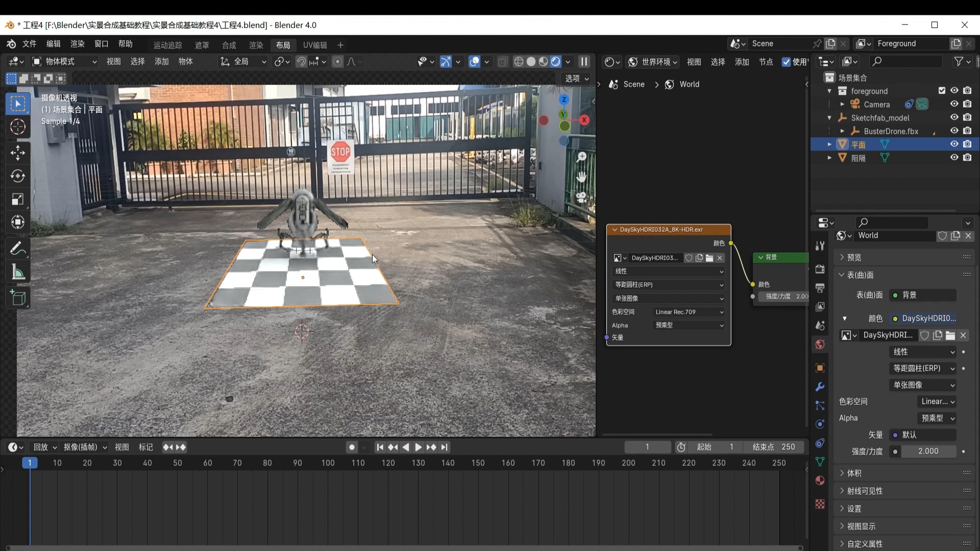
Task: Toggle visibility of BusterDrone.fbx object
Action: pos(954,131)
